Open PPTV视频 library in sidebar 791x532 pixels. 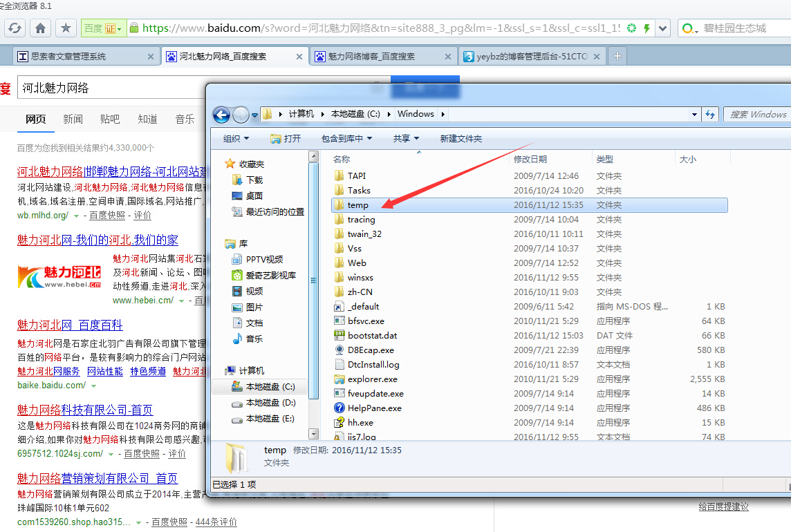(x=257, y=259)
